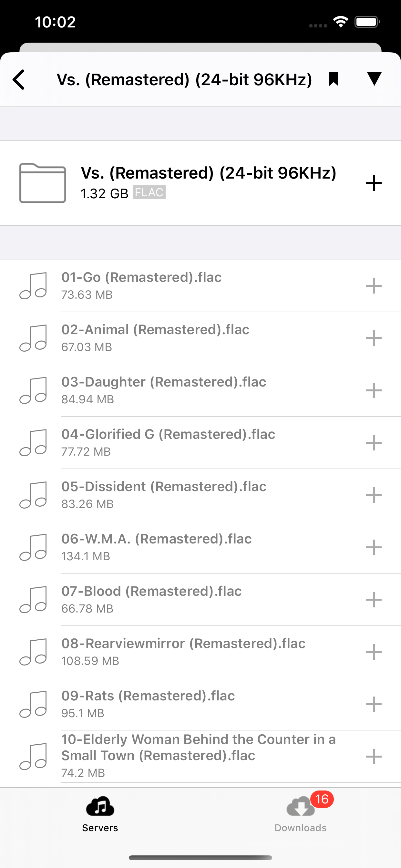Tap the back arrow icon

19,80
